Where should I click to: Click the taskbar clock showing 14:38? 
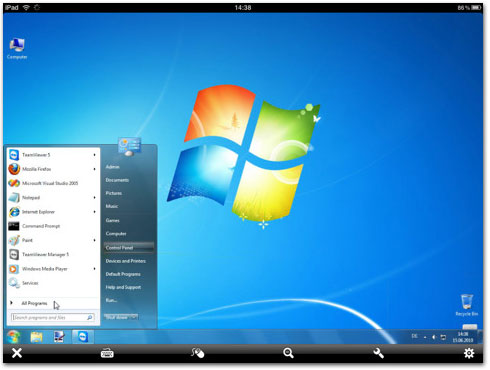pyautogui.click(x=463, y=337)
